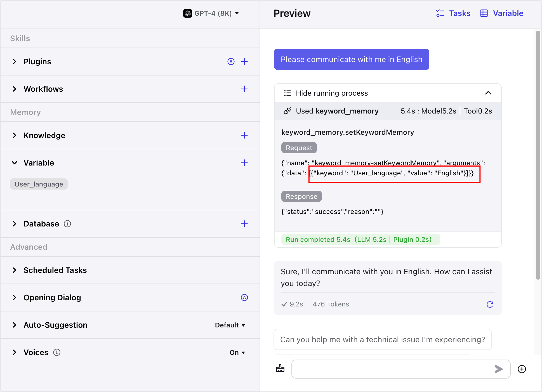The height and width of the screenshot is (392, 542).
Task: Select the User_language variable tag
Action: point(39,184)
